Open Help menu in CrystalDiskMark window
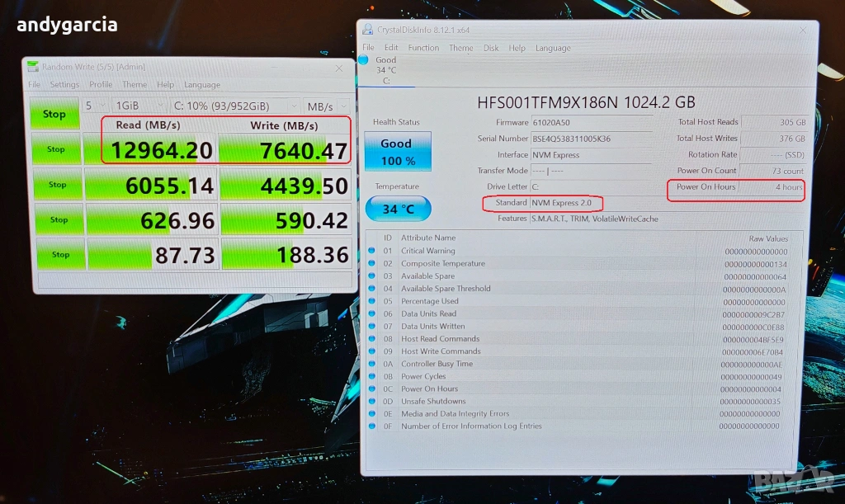The height and width of the screenshot is (504, 845). 165,84
